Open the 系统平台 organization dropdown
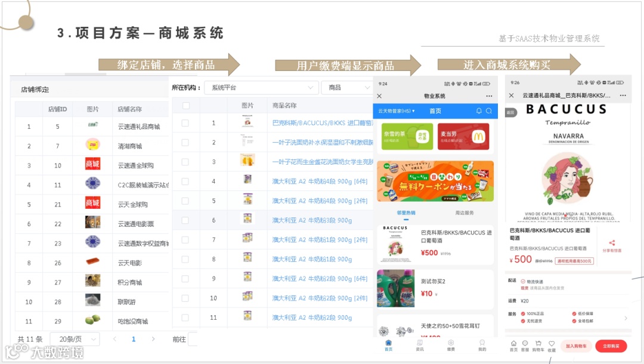The image size is (644, 364). [262, 88]
